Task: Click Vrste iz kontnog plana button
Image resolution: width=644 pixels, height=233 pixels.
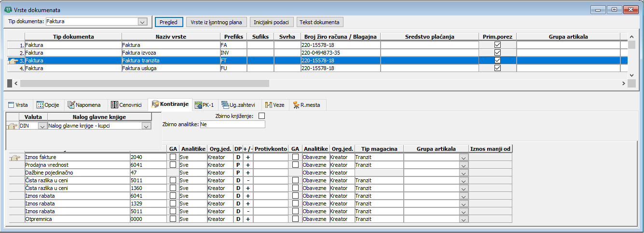Action: click(x=217, y=22)
